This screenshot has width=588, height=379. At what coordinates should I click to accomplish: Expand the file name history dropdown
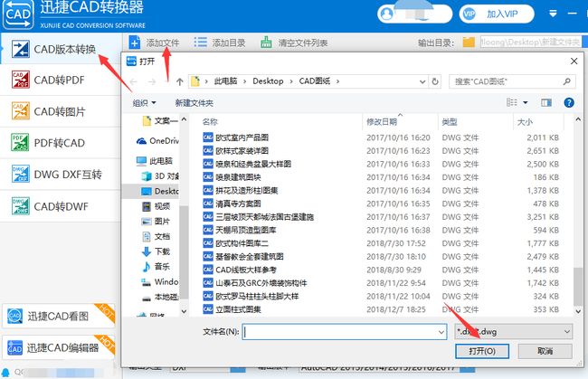click(x=441, y=332)
